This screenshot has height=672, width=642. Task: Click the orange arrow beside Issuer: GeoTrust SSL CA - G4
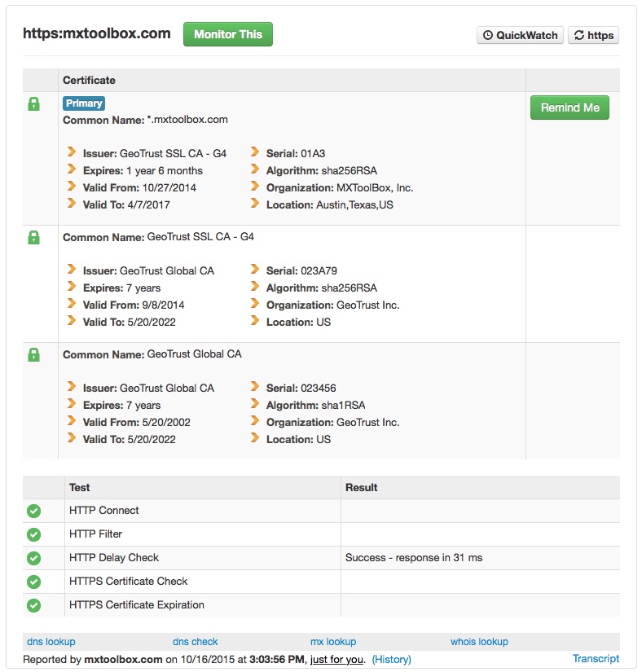(x=72, y=152)
